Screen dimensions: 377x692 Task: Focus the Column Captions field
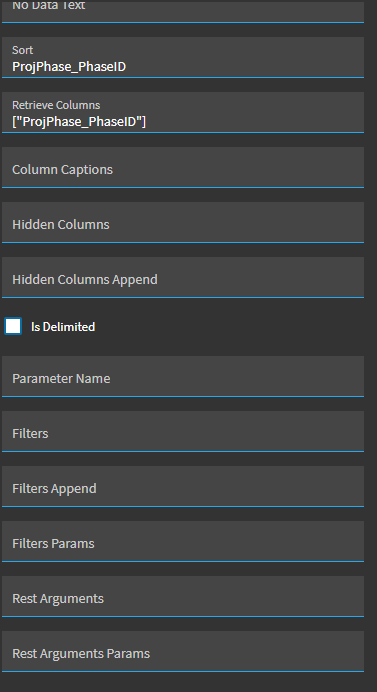click(x=183, y=167)
